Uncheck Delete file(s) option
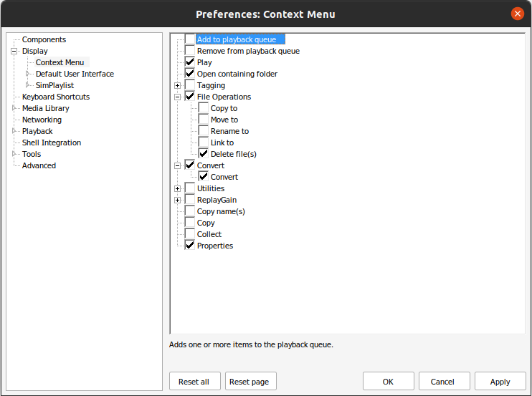This screenshot has height=396, width=532. point(204,153)
